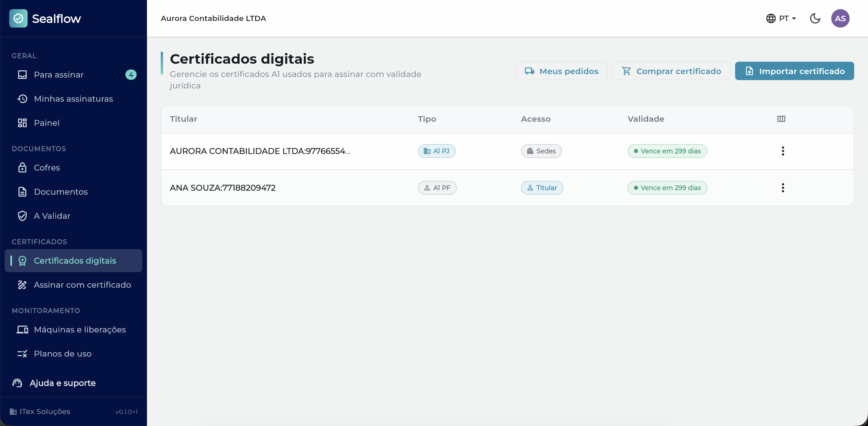This screenshot has height=426, width=868.
Task: Click the Comprar certificado button
Action: pos(671,71)
